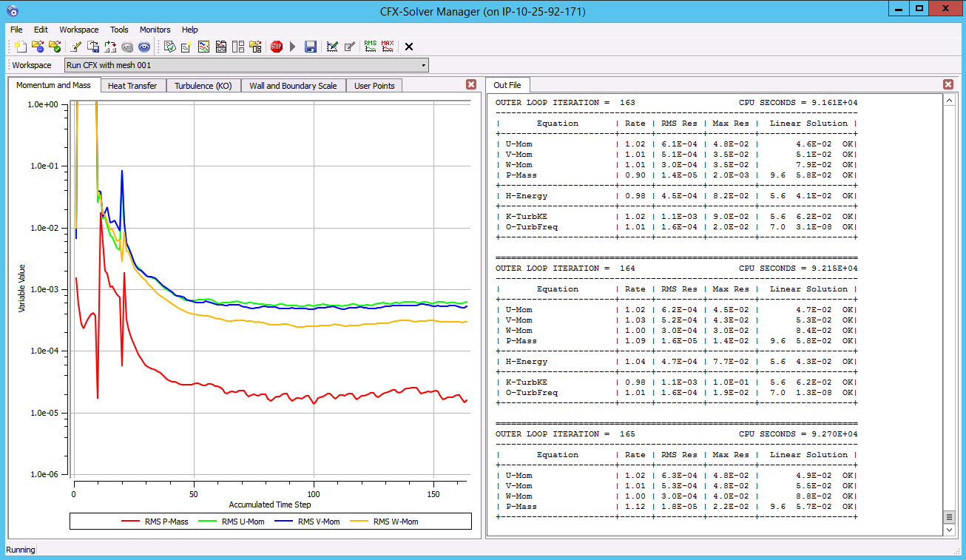Viewport: 966px width, 560px height.
Task: Click CPU SECONDS = 9.270E+04 text
Action: tap(798, 434)
